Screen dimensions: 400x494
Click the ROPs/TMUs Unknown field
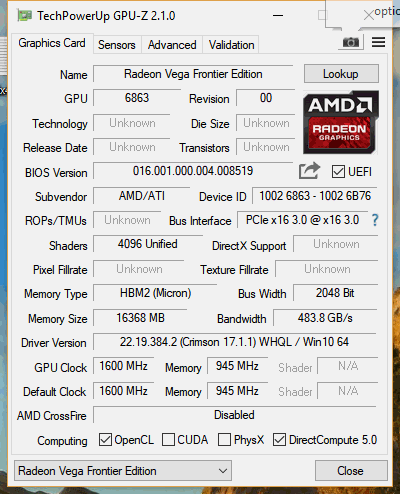point(127,220)
